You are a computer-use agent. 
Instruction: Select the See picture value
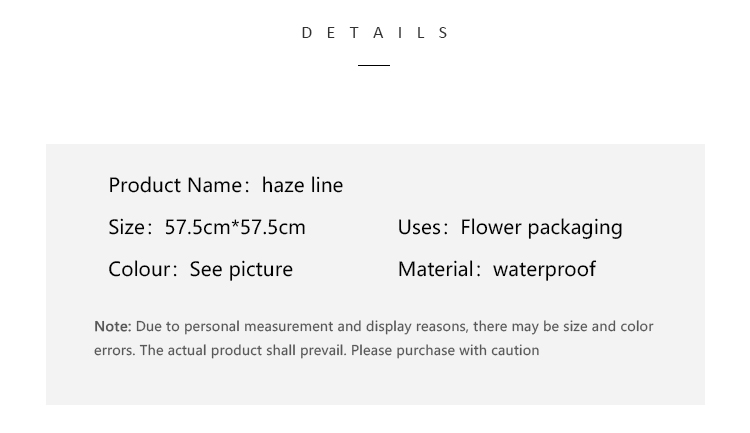tap(241, 270)
